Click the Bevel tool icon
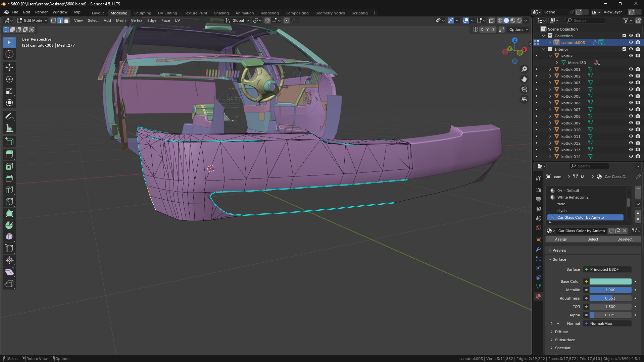 tap(9, 178)
